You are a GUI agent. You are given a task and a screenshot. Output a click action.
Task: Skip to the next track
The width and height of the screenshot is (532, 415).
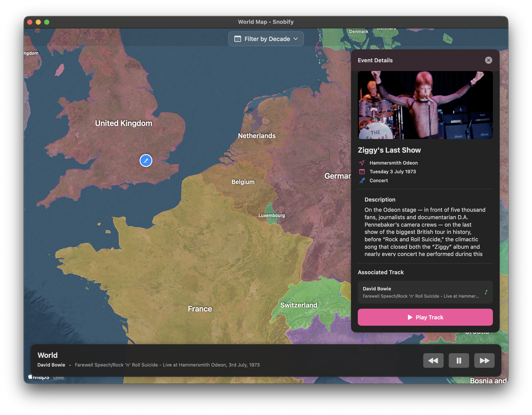(484, 360)
